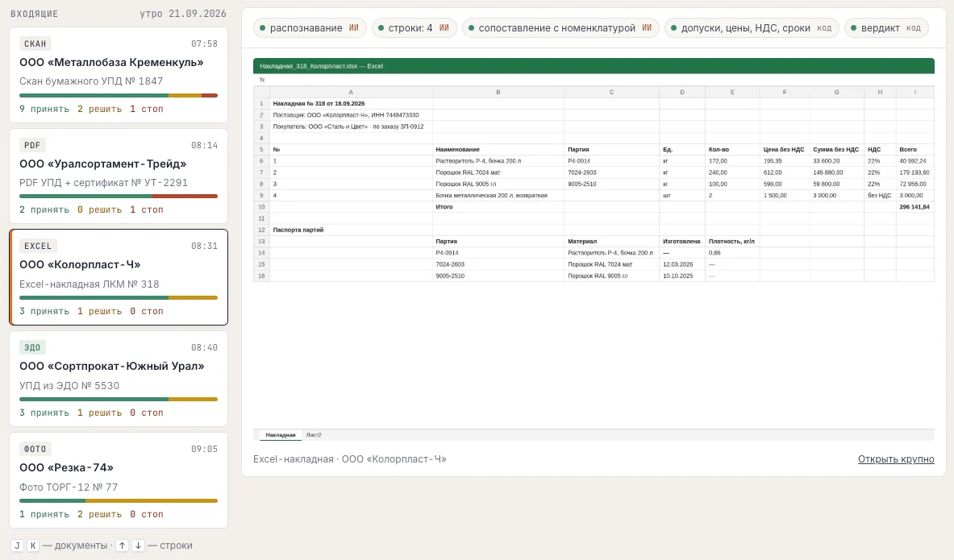Click the quantity cell «172,00»

point(732,161)
